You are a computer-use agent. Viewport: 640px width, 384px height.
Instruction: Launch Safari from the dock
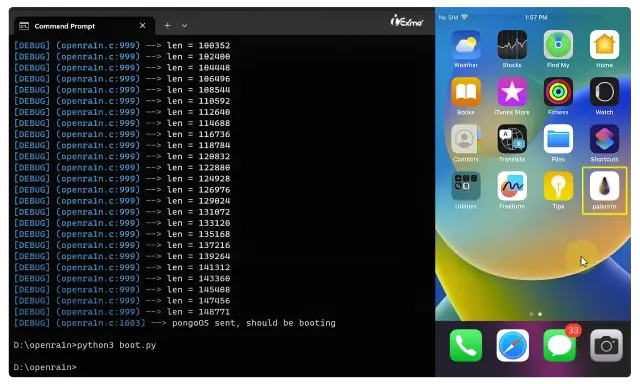[513, 346]
